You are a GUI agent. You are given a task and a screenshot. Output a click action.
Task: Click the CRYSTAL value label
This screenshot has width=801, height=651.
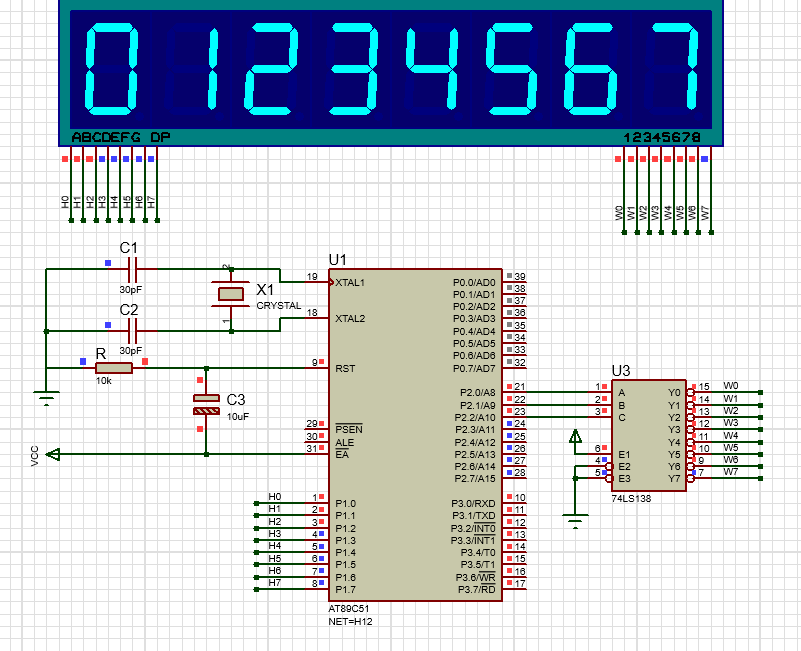[x=279, y=306]
